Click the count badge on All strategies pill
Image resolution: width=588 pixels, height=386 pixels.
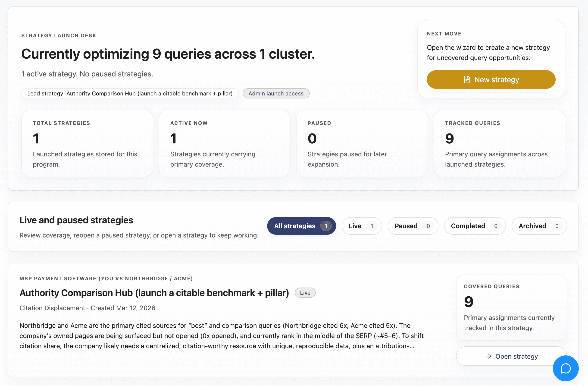(x=326, y=226)
